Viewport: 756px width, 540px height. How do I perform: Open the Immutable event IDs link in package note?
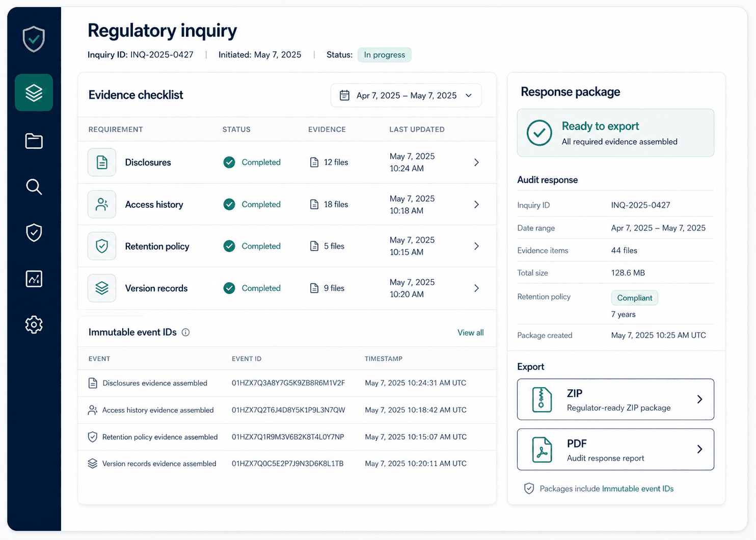tap(638, 489)
